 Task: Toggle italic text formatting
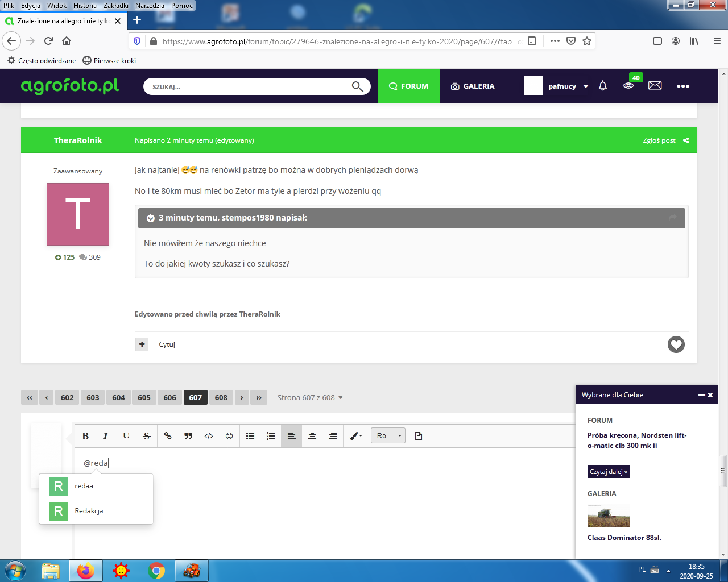tap(105, 436)
